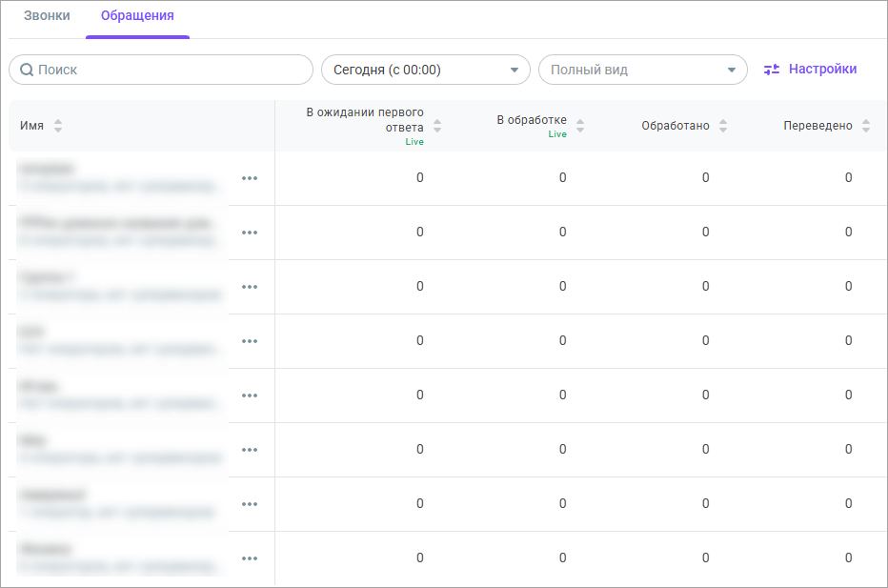
Task: Select the Обращения tab
Action: coord(137,16)
